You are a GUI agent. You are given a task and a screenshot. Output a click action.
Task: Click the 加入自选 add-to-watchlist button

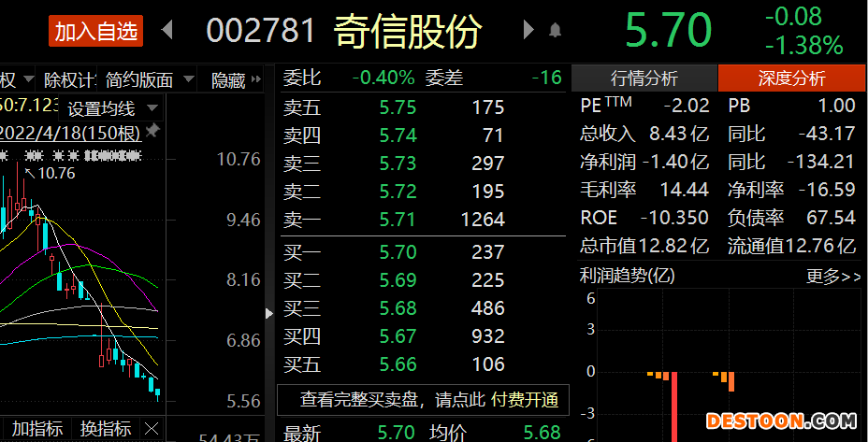(x=96, y=32)
